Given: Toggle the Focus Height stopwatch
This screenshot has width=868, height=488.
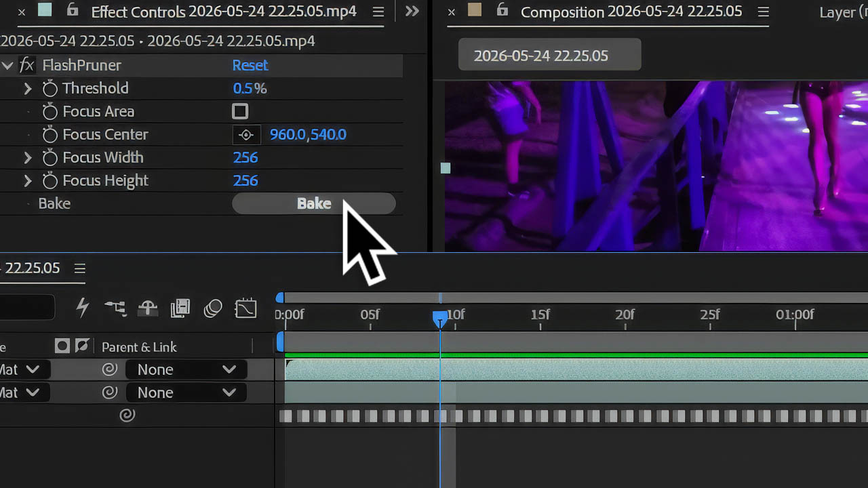Looking at the screenshot, I should pyautogui.click(x=50, y=180).
